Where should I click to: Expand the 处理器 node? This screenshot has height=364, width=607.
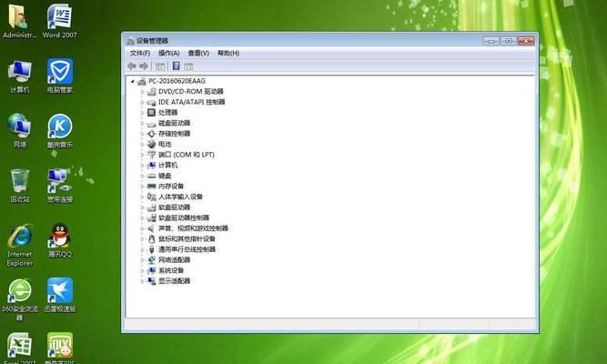coord(142,113)
